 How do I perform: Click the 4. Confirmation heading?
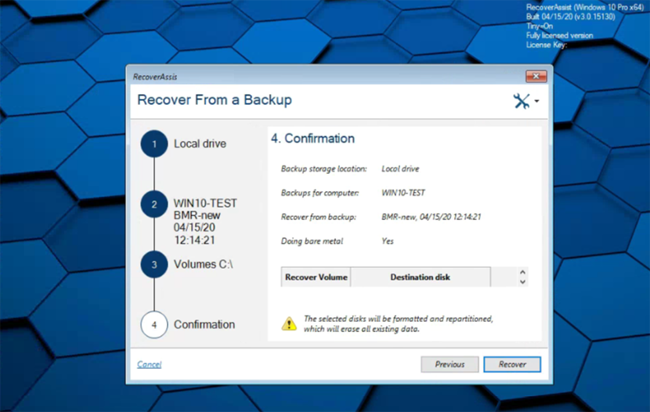pos(313,138)
